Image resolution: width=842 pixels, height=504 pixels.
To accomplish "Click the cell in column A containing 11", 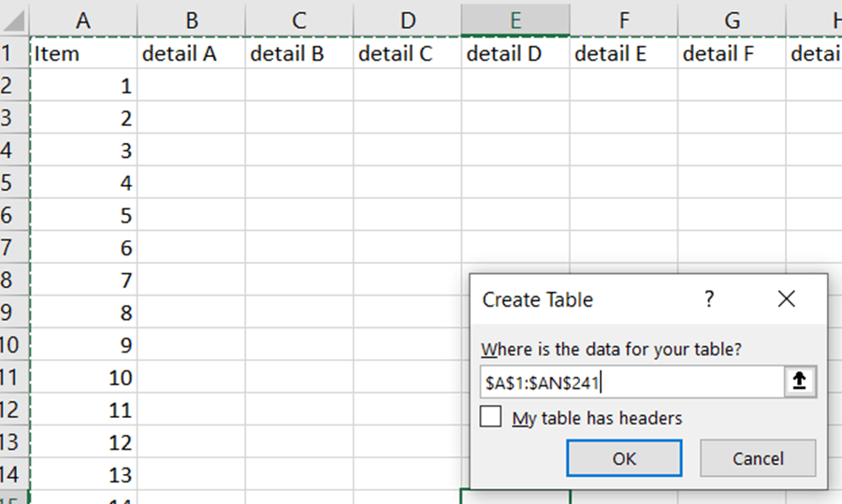I will pyautogui.click(x=84, y=409).
